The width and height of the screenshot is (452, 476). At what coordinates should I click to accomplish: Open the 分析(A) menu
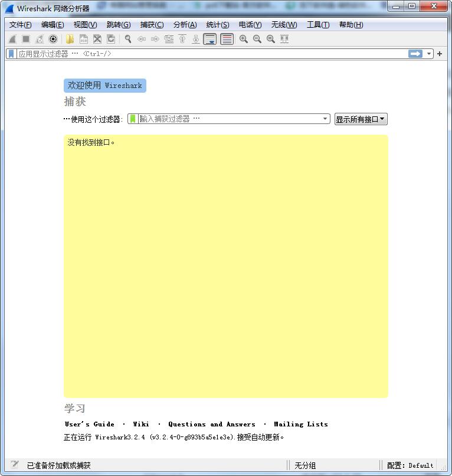point(185,25)
